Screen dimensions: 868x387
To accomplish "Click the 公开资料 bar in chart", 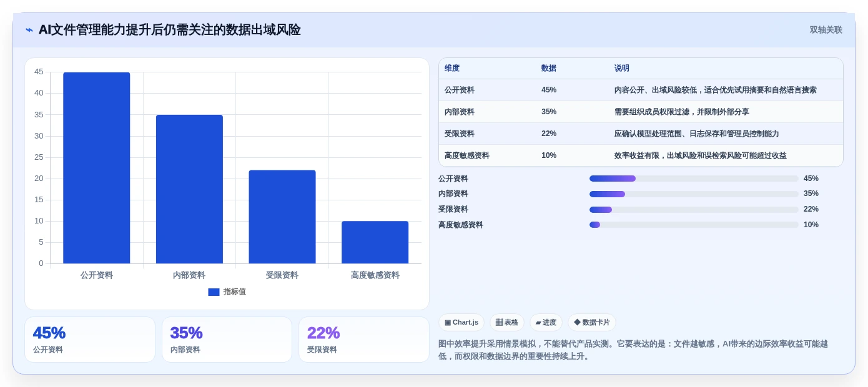I will tap(97, 168).
